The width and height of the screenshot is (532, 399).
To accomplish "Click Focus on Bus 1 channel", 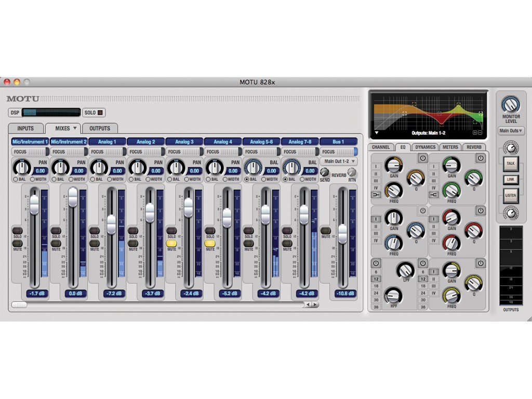I will click(x=339, y=152).
